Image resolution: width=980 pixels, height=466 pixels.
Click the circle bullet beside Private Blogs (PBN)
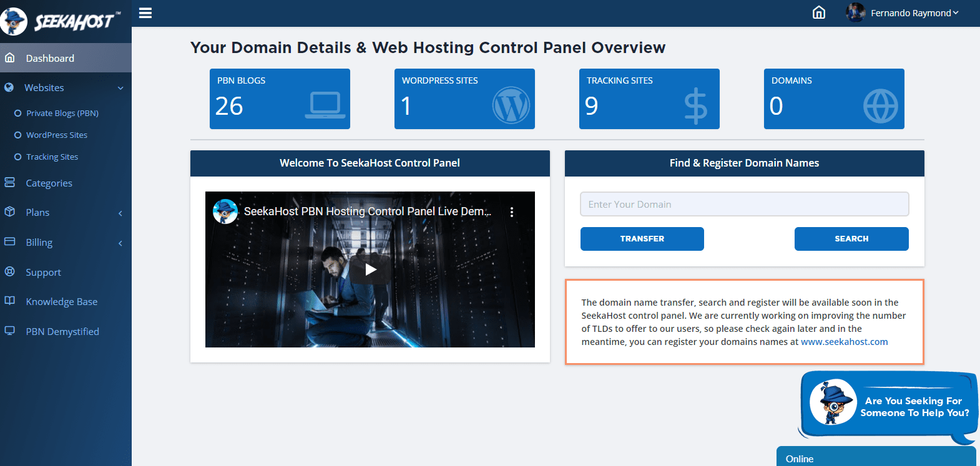[18, 113]
